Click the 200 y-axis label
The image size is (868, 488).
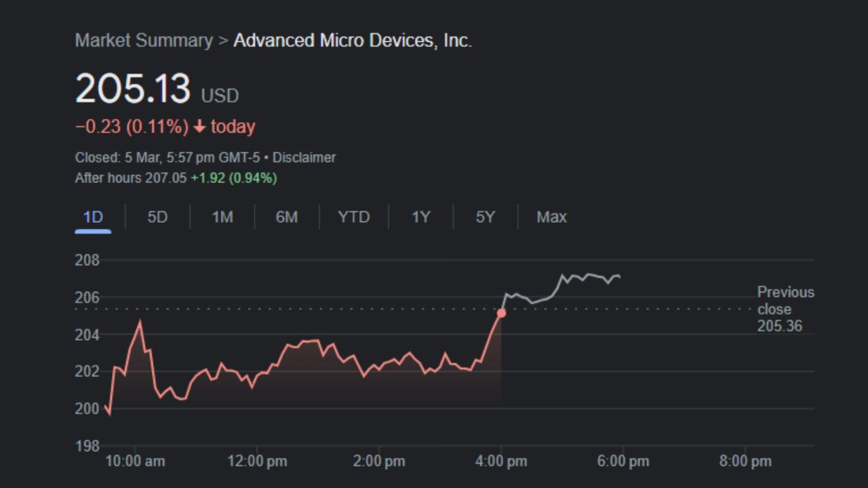pos(87,409)
